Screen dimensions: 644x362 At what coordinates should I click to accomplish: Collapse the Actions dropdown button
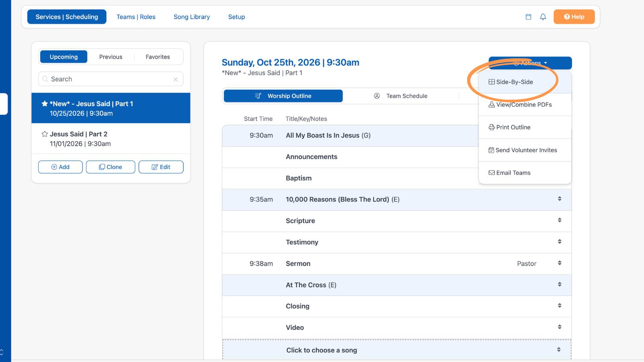(x=530, y=63)
